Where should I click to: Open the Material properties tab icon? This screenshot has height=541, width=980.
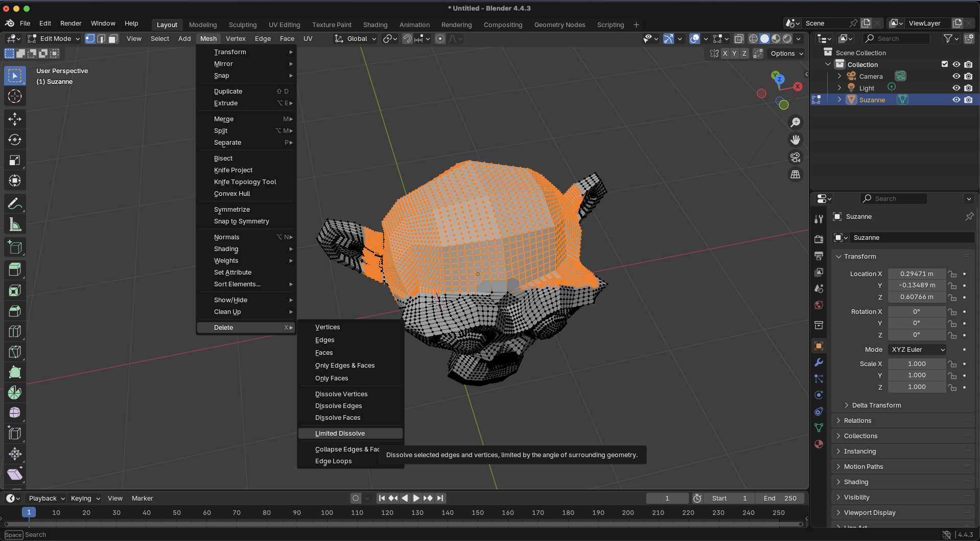pyautogui.click(x=819, y=444)
